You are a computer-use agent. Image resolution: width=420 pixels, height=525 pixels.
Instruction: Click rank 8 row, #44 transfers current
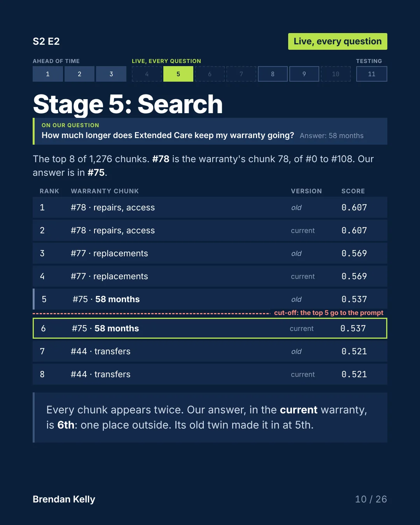[x=210, y=374]
